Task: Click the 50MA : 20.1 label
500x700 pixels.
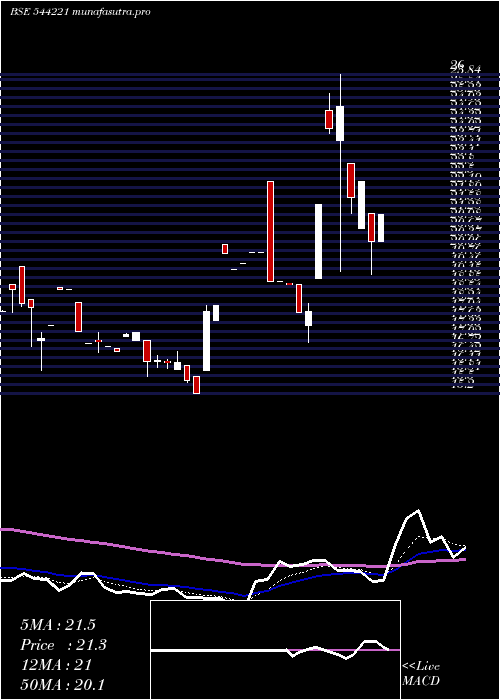Action: click(62, 684)
